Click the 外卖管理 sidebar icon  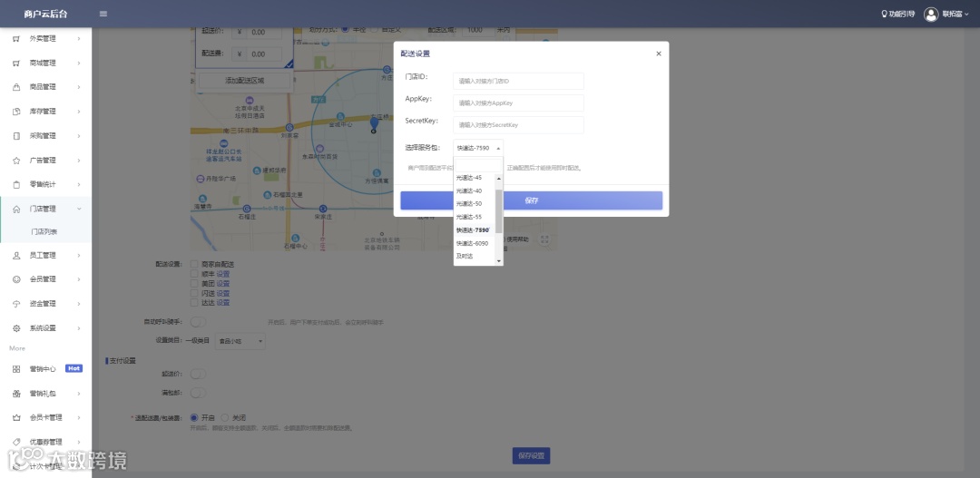tap(16, 39)
